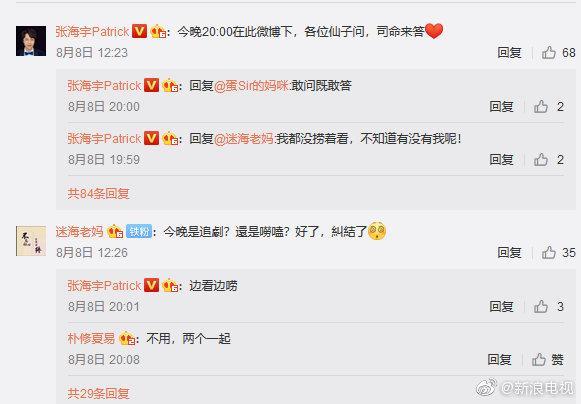
Task: Like the top comment with 68 likes
Action: 549,53
